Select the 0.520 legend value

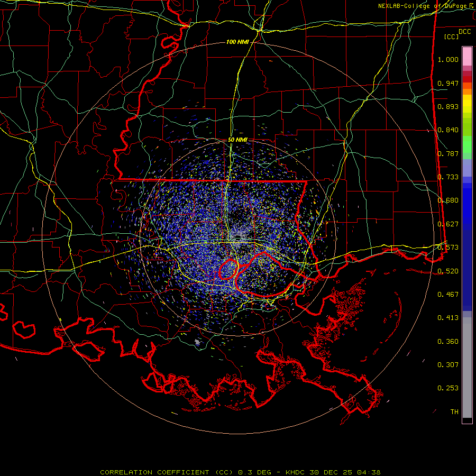pos(448,271)
